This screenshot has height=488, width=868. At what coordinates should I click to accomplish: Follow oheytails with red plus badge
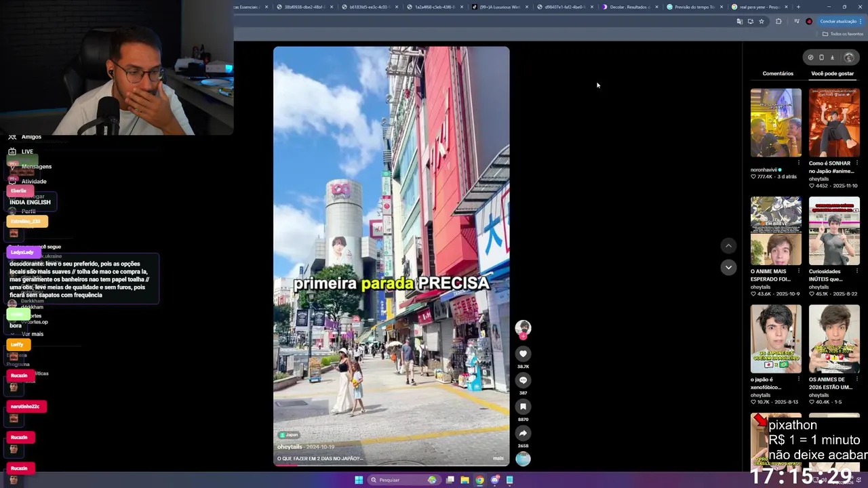click(x=523, y=336)
